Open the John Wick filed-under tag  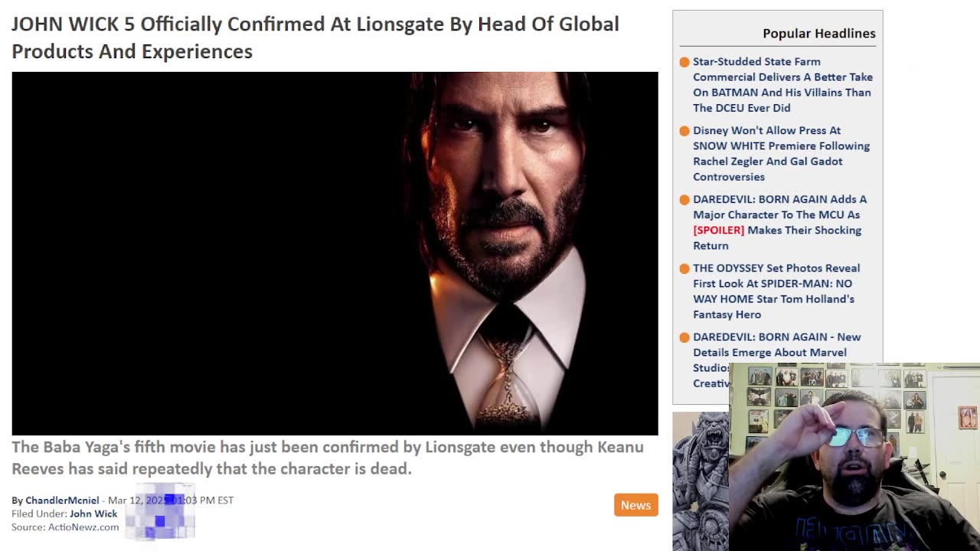93,514
